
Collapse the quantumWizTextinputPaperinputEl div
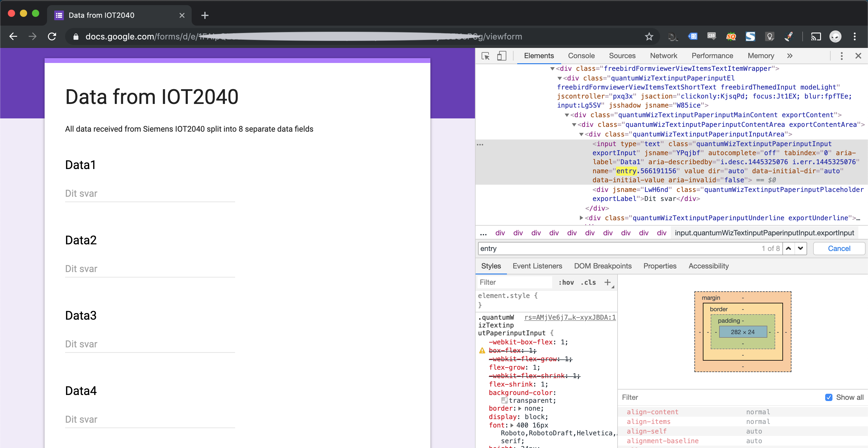coord(560,79)
